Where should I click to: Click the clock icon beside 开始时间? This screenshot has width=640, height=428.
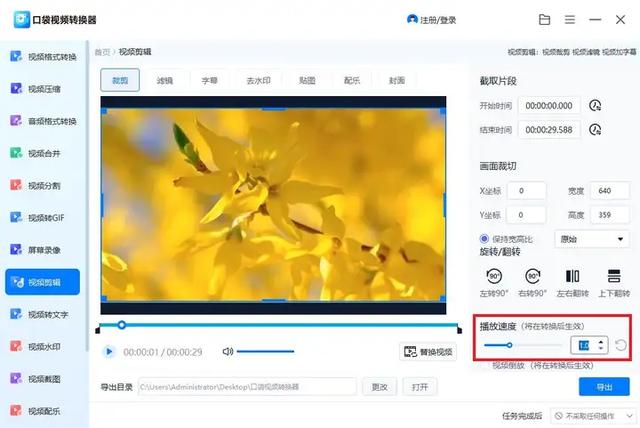pyautogui.click(x=595, y=106)
